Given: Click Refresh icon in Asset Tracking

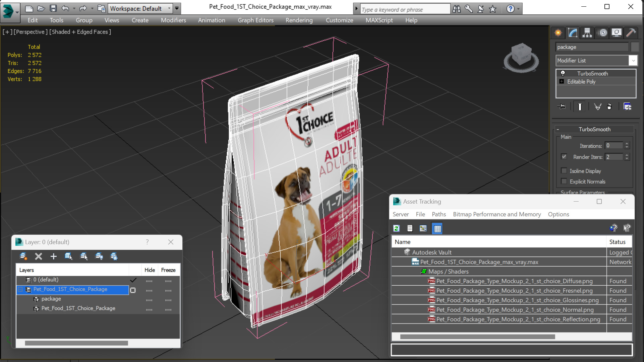Looking at the screenshot, I should click(396, 228).
